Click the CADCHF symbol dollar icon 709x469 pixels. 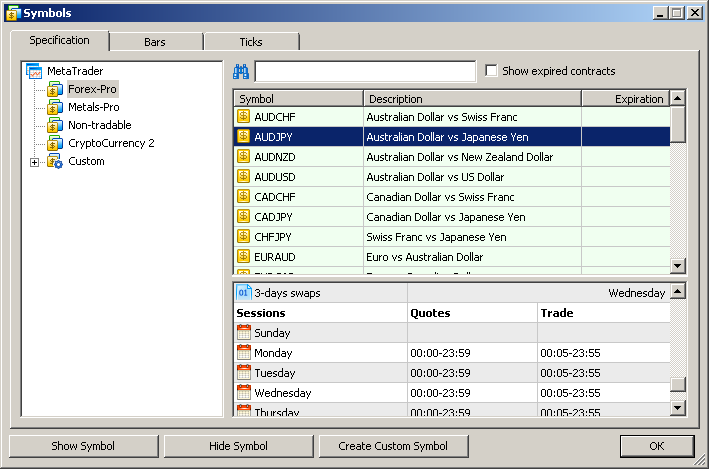point(244,196)
